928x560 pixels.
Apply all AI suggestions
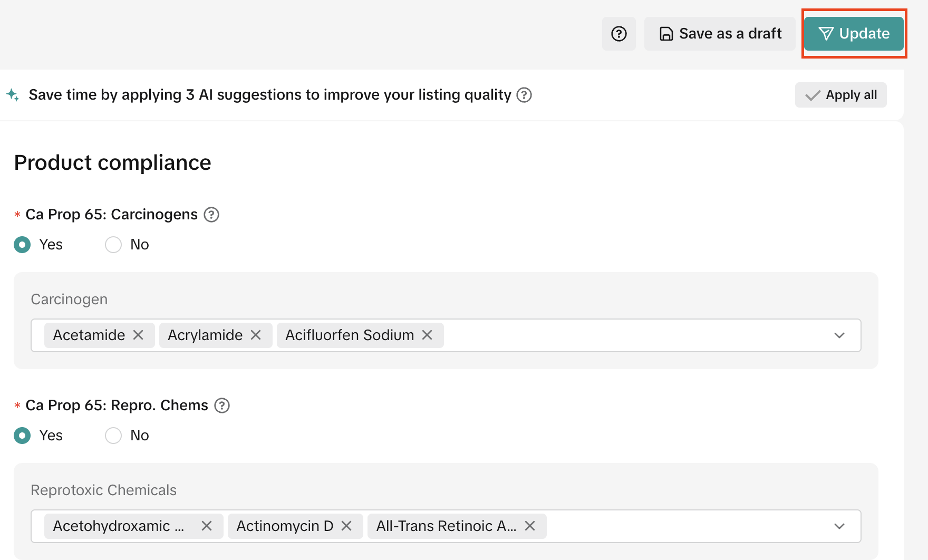tap(840, 95)
